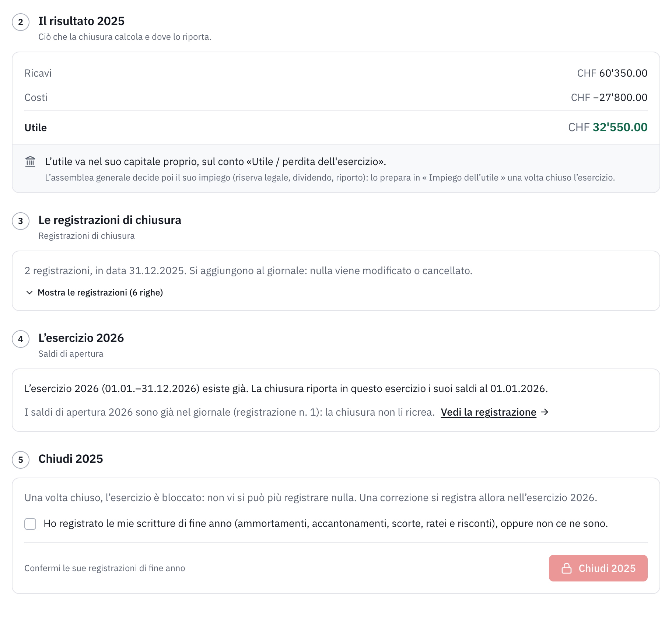Click the chevron next to Mostra le registrazioni
Screen dimensions: 672x622
29,293
